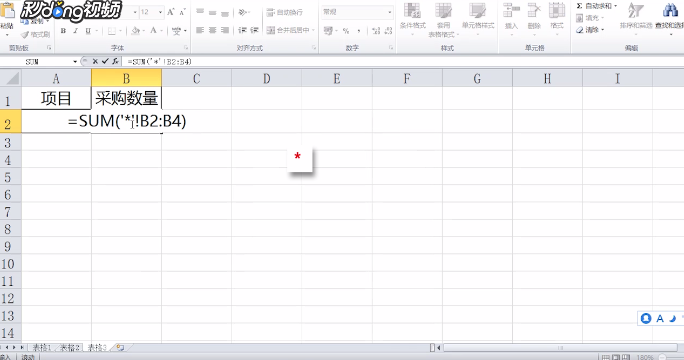
Task: Click the Top Align icon
Action: tap(200, 12)
